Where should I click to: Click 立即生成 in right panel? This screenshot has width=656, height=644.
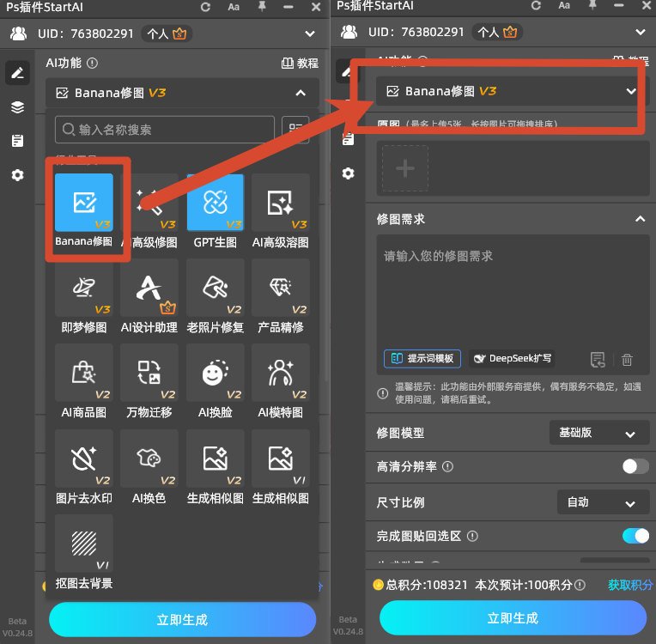(x=513, y=618)
